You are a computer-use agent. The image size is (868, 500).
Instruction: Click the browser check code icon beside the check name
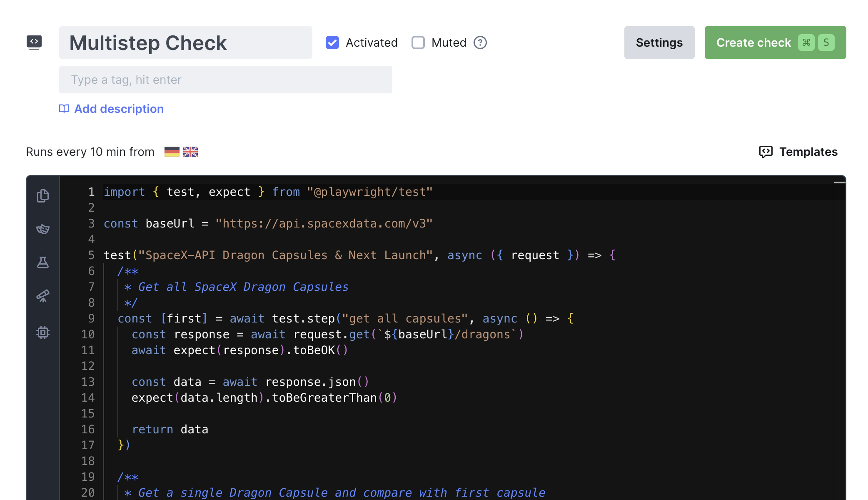click(35, 42)
